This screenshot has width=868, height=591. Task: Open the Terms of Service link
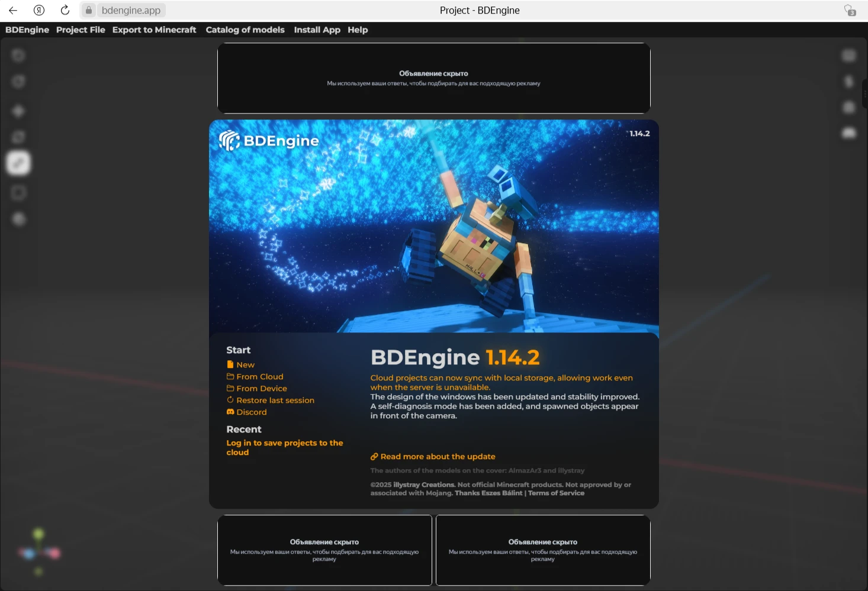(x=556, y=493)
